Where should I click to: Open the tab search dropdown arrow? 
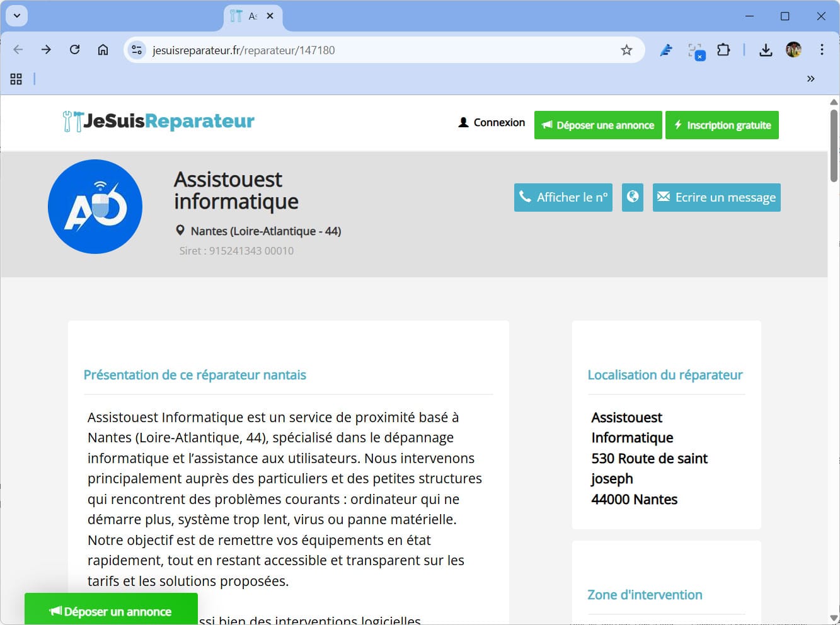click(x=17, y=16)
